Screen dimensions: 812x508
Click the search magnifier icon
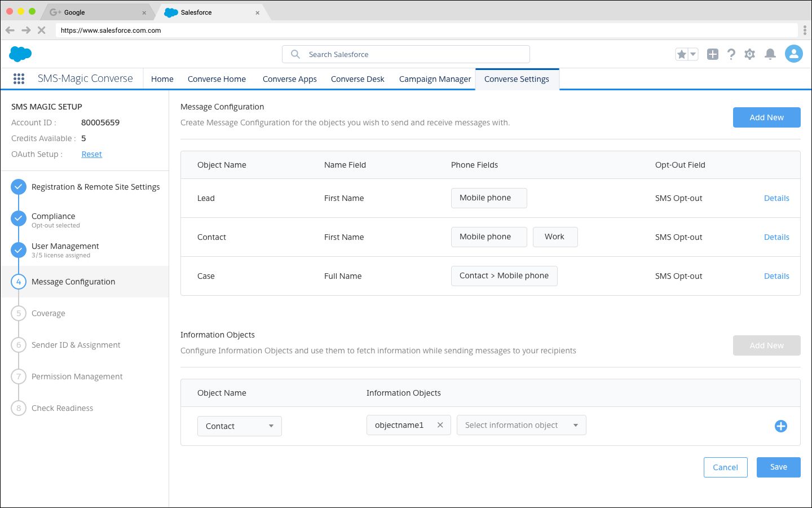(295, 54)
